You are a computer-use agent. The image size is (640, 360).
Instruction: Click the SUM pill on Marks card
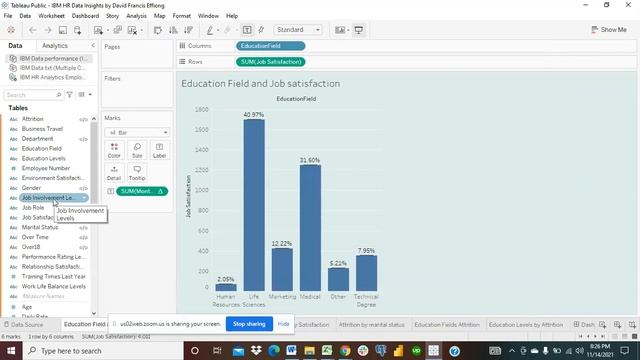pyautogui.click(x=142, y=191)
